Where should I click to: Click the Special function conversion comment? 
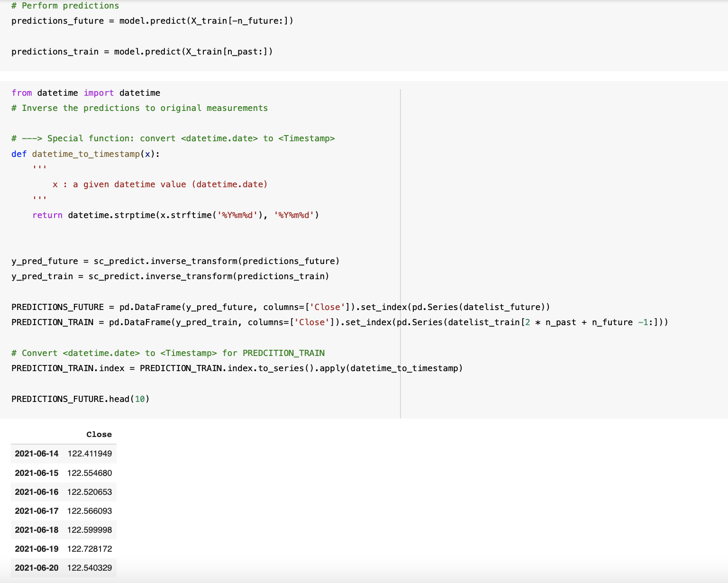point(173,138)
